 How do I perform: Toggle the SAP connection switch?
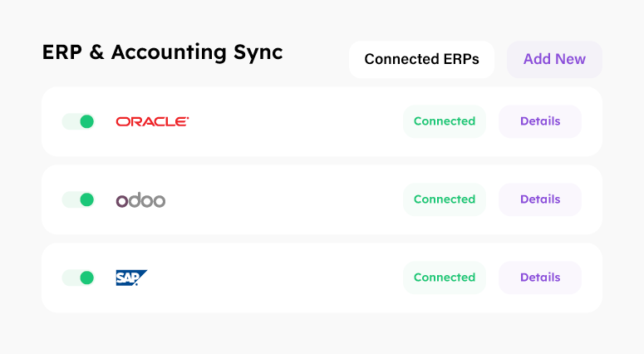(78, 278)
